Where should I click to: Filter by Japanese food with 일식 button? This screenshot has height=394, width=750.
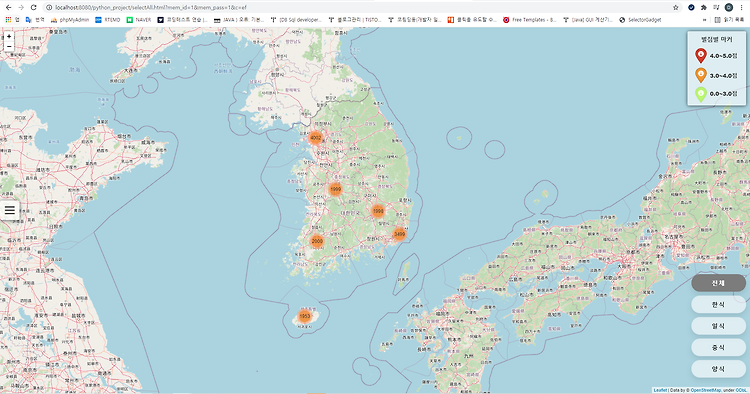718,326
